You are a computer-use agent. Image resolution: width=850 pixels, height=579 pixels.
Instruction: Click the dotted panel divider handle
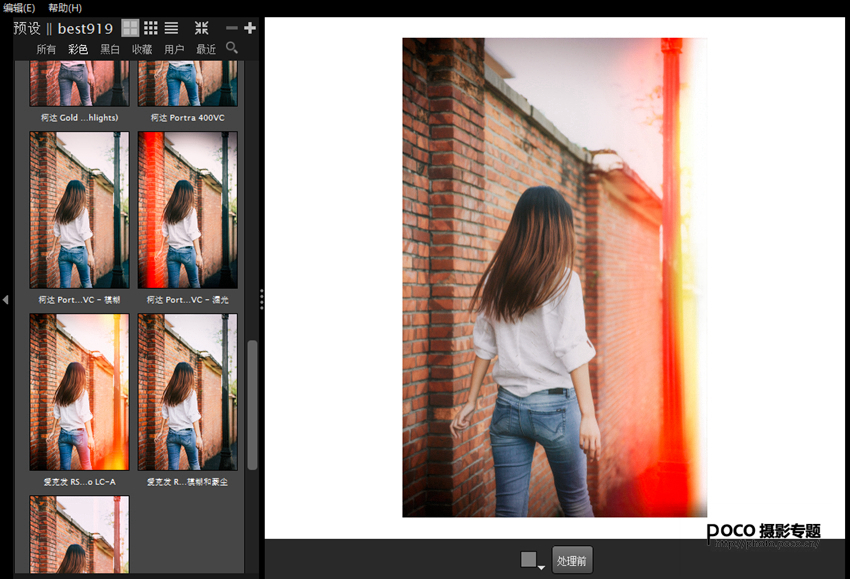(x=262, y=299)
